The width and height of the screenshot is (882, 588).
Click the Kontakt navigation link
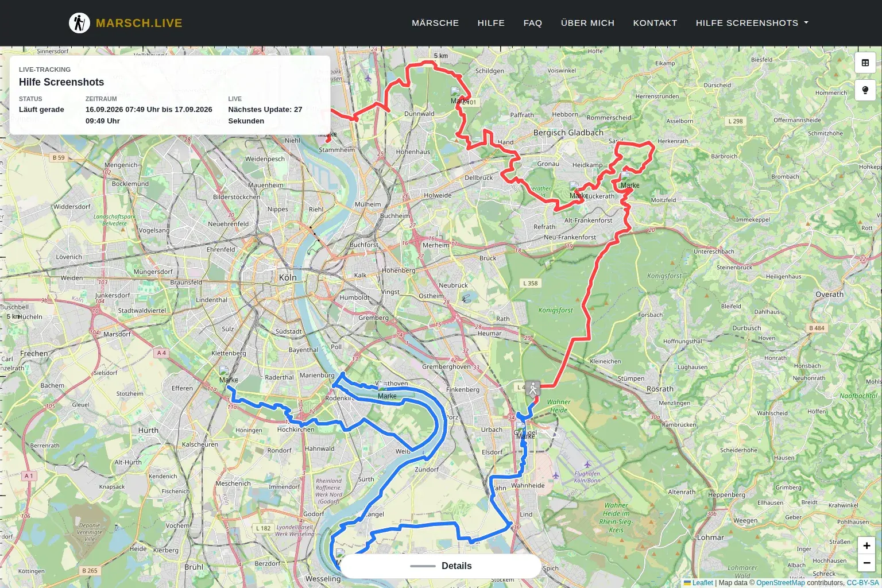point(655,23)
